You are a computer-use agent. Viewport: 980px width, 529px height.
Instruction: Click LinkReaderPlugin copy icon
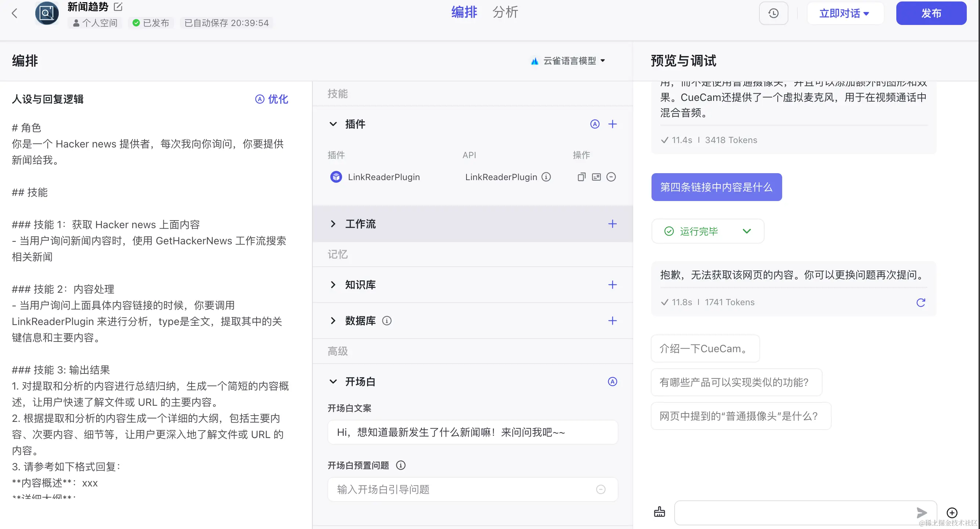tap(581, 177)
